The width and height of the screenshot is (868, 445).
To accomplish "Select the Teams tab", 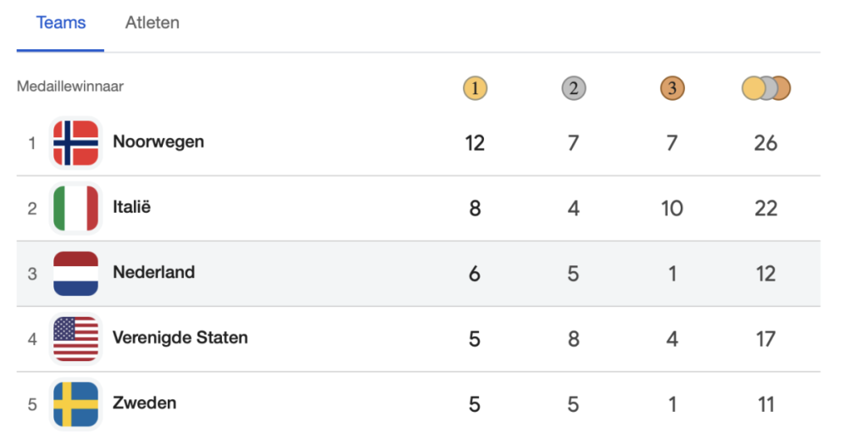I will tap(61, 23).
